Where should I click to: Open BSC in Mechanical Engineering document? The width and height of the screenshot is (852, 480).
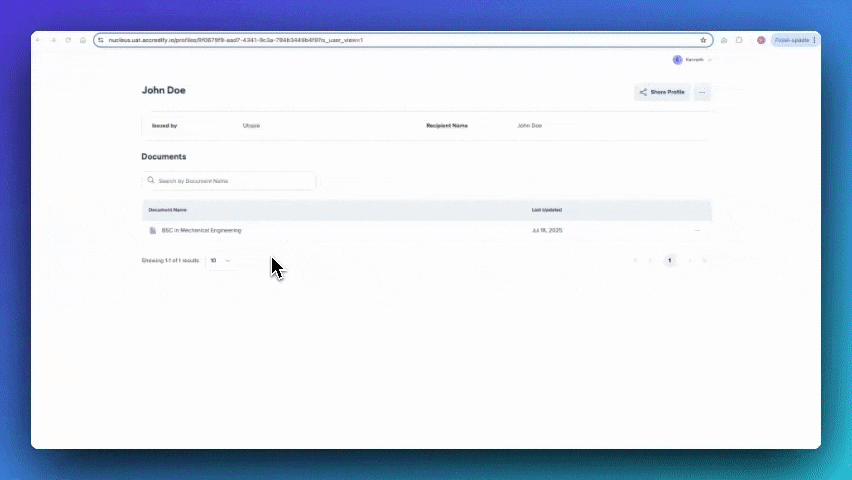click(x=202, y=230)
